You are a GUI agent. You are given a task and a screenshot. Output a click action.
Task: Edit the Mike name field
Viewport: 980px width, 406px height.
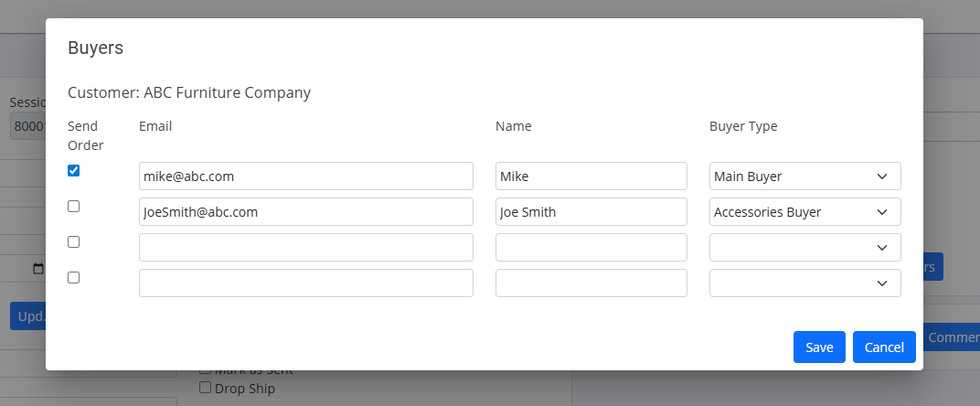(x=591, y=176)
